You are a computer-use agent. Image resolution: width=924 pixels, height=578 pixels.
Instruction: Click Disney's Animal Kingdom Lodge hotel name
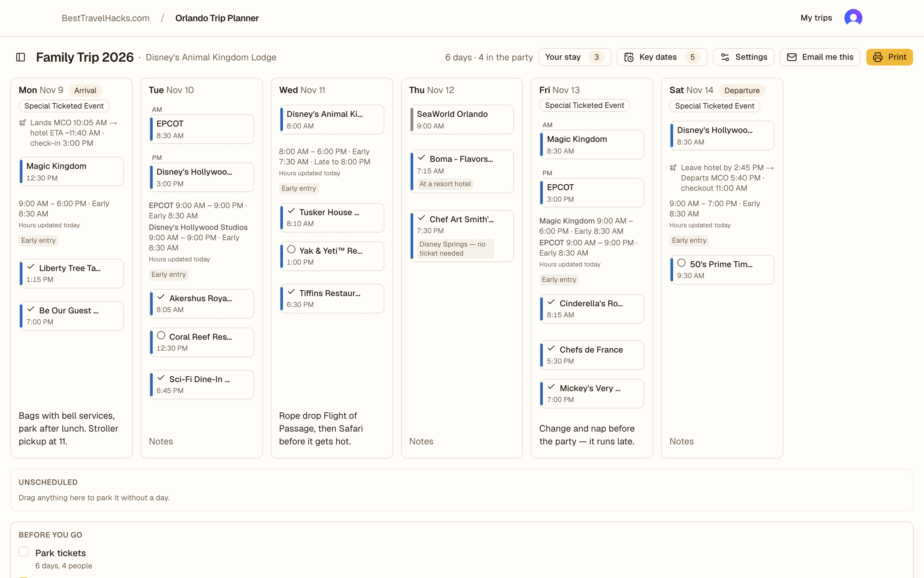click(x=211, y=57)
